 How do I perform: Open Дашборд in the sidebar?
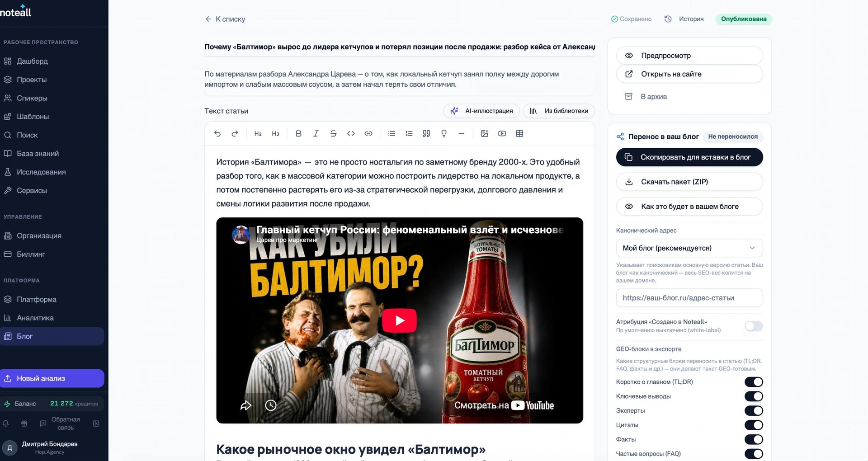52,61
